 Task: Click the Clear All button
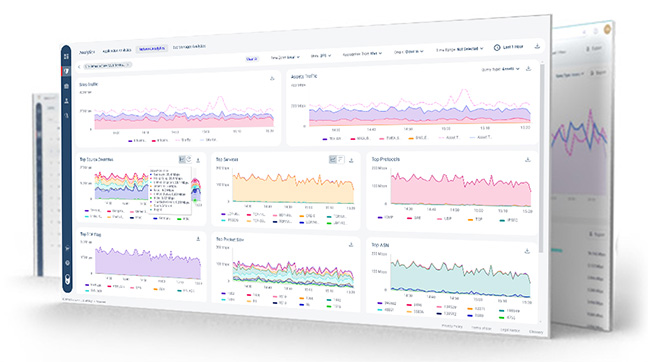[x=252, y=59]
